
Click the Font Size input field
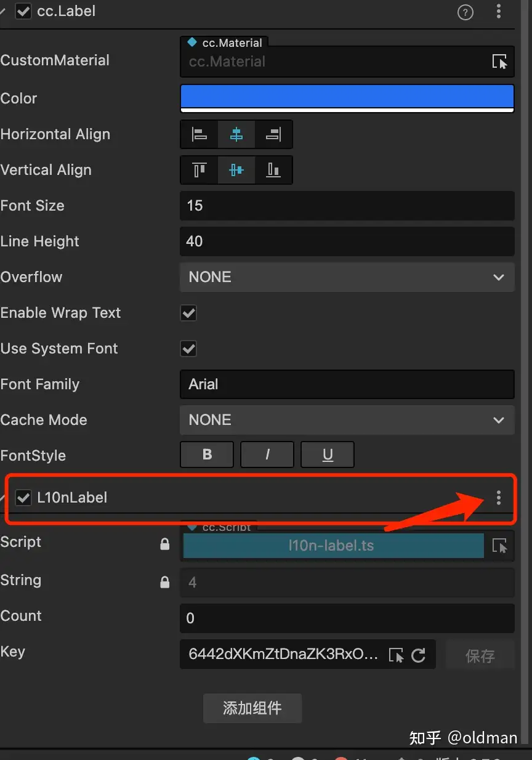tap(347, 206)
